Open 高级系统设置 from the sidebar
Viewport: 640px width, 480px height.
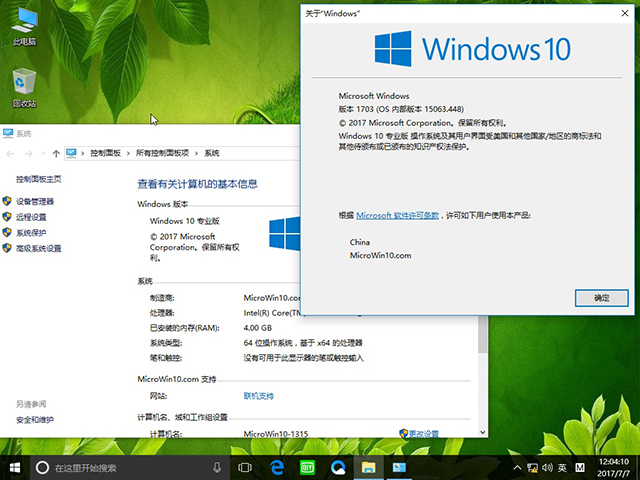click(x=39, y=248)
